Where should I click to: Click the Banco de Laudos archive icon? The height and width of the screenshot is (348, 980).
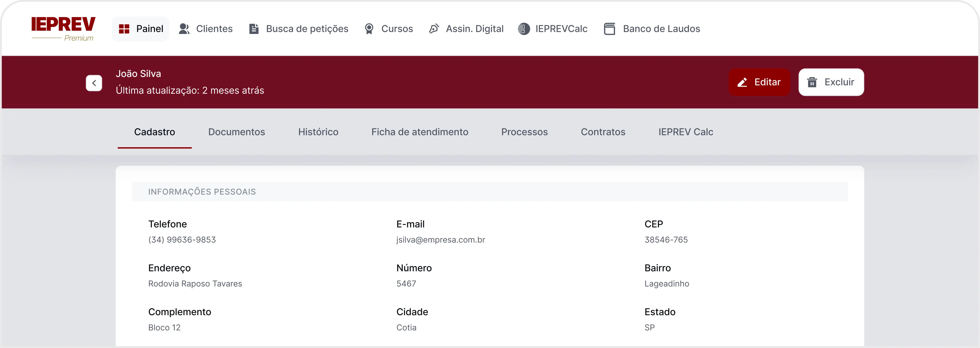click(610, 29)
